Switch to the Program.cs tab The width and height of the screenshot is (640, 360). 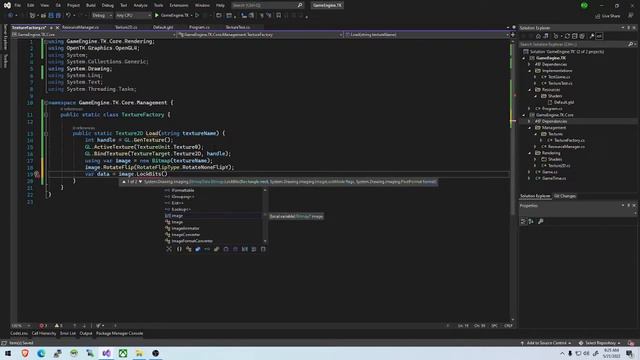pyautogui.click(x=200, y=27)
